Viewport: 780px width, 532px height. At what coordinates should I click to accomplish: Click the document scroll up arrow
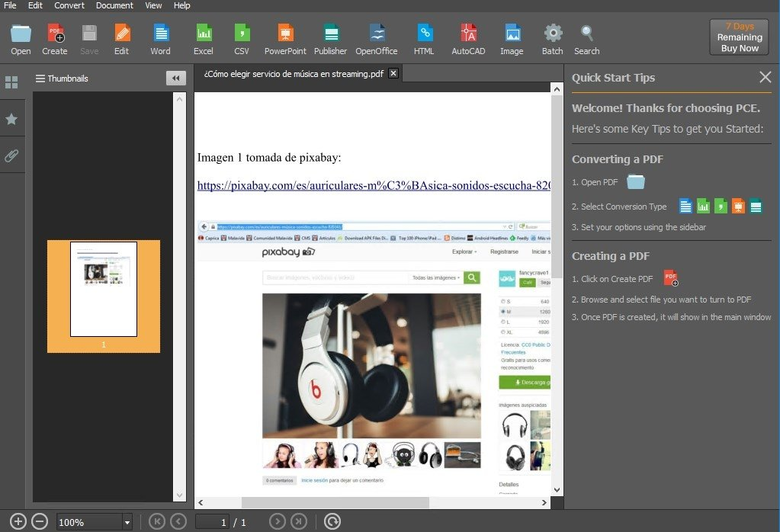pyautogui.click(x=557, y=89)
